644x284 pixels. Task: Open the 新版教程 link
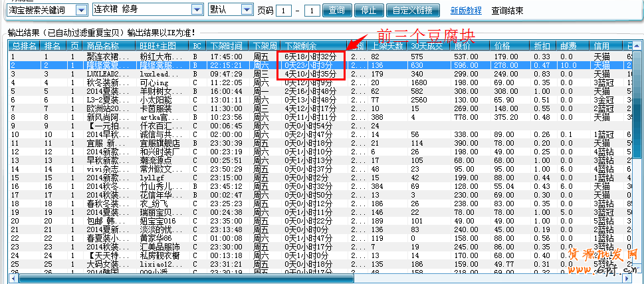pyautogui.click(x=466, y=10)
